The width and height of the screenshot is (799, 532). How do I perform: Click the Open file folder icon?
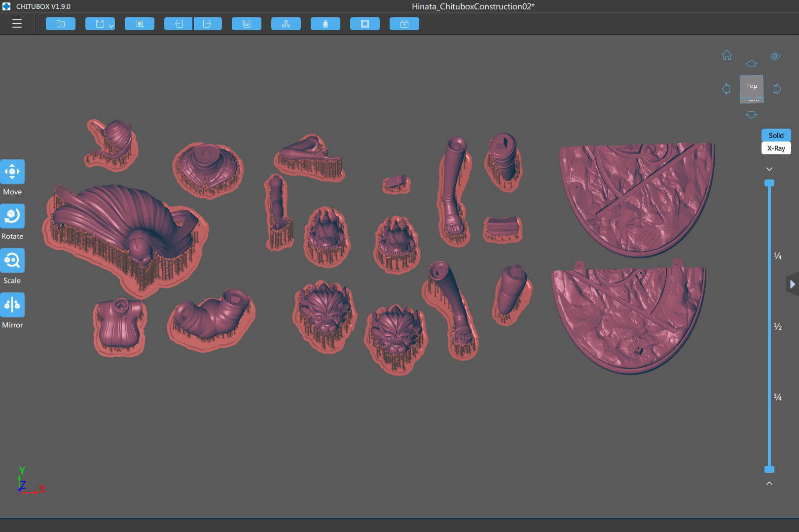[61, 24]
